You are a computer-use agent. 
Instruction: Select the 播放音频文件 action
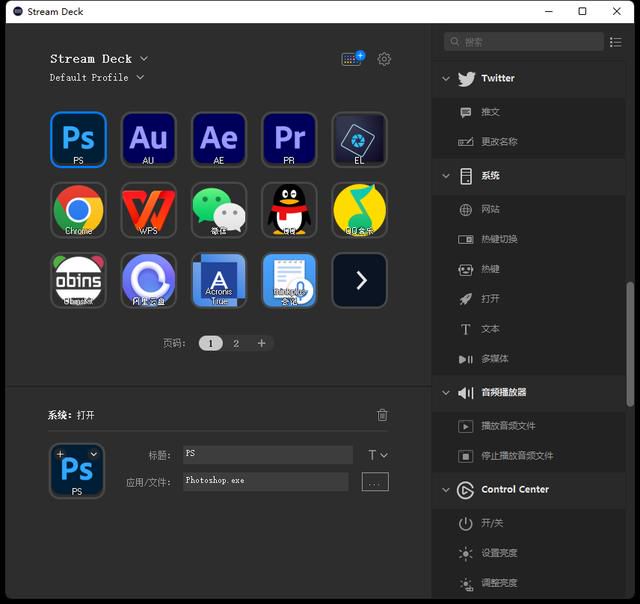coord(529,426)
